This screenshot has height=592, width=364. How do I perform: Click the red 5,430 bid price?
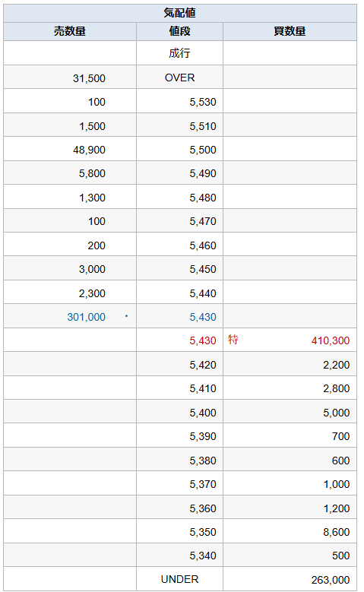(203, 340)
